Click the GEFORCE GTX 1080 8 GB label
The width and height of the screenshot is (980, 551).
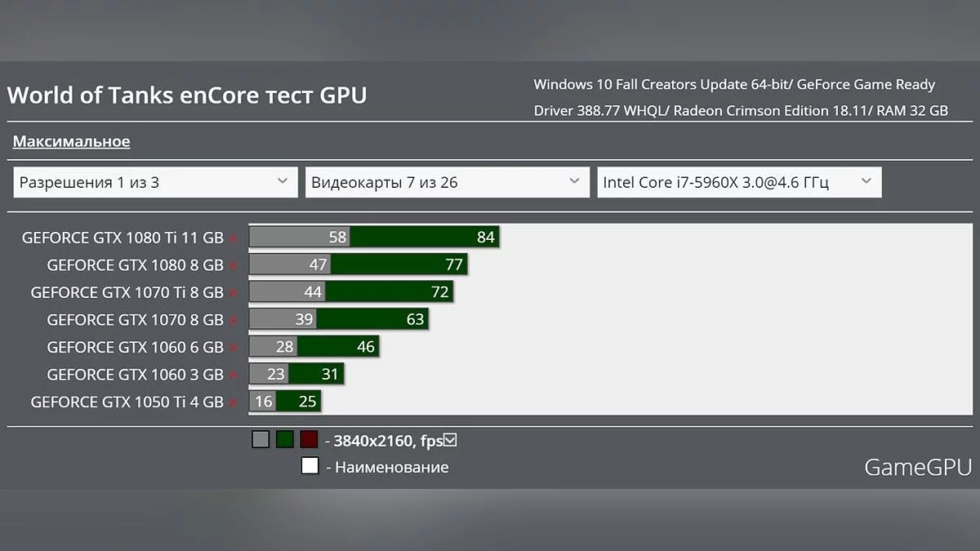(136, 265)
